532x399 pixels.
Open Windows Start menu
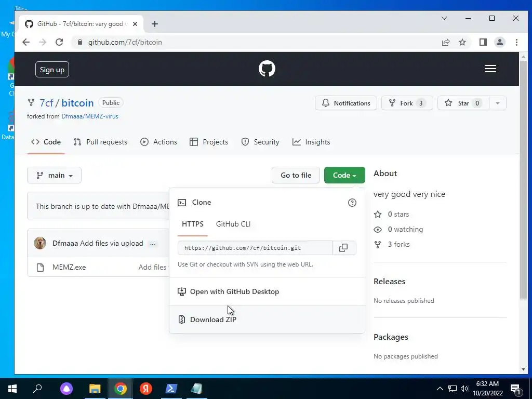(12, 389)
